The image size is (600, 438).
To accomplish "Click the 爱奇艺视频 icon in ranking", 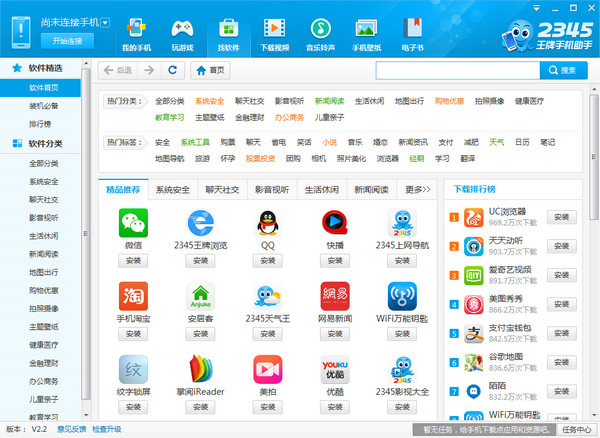I will coord(474,276).
